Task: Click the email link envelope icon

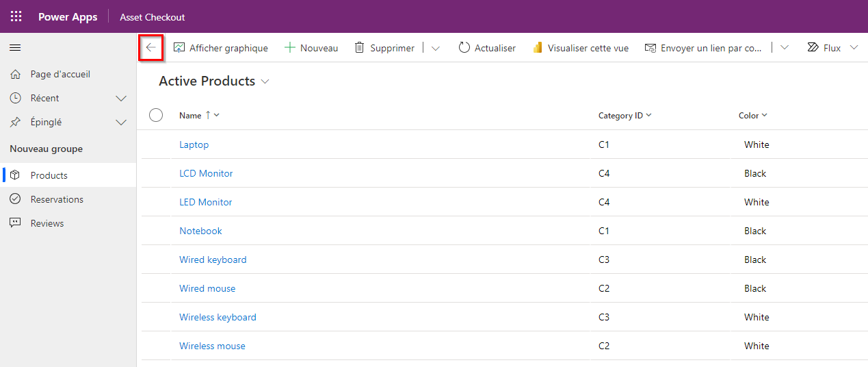Action: (x=650, y=48)
